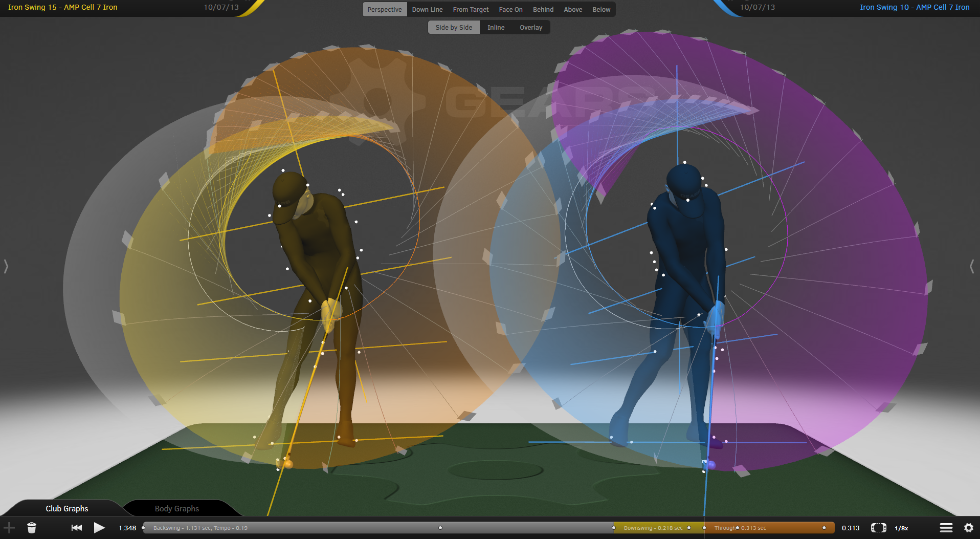This screenshot has width=980, height=539.
Task: Click the frame capture icon near playback speed
Action: point(879,527)
